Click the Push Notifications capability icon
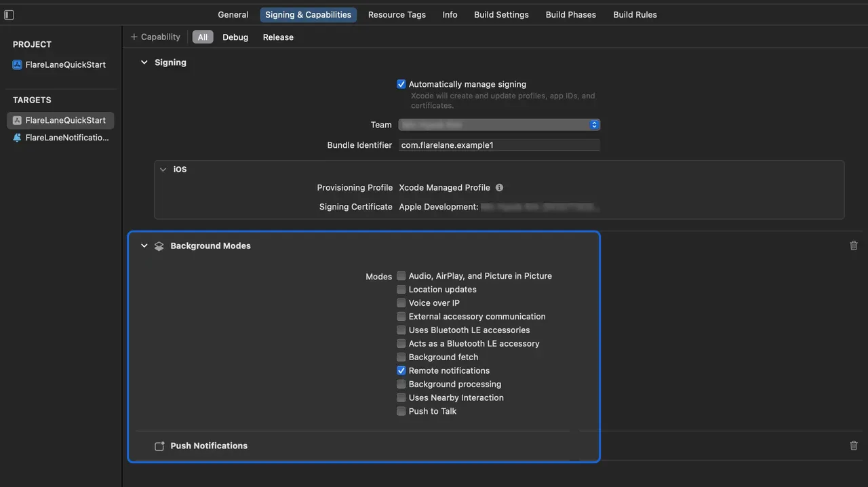The image size is (868, 487). 159,446
